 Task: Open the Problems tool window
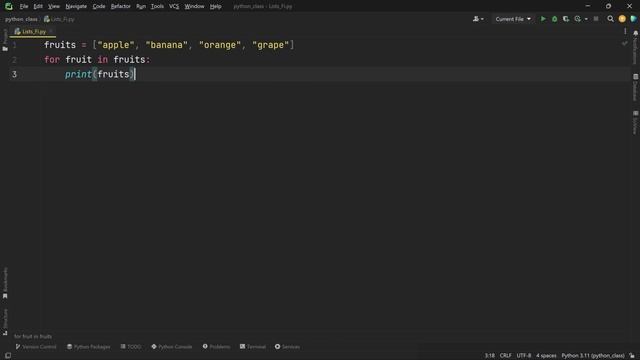point(216,347)
